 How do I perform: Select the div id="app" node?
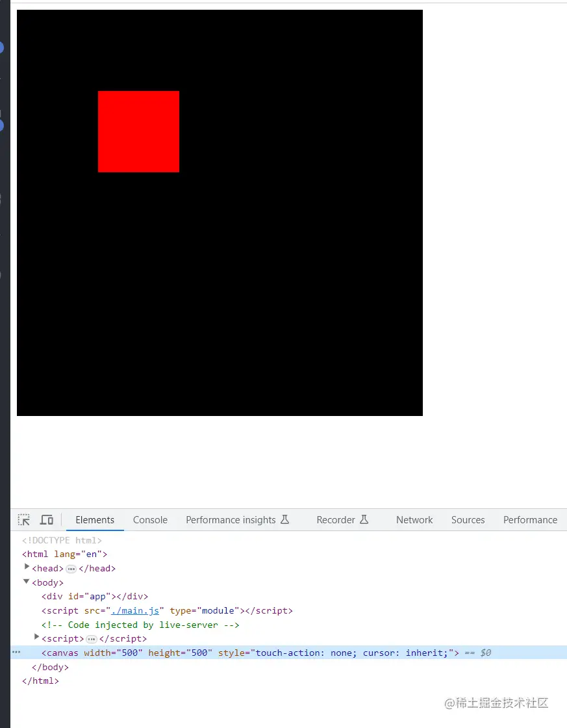click(95, 596)
